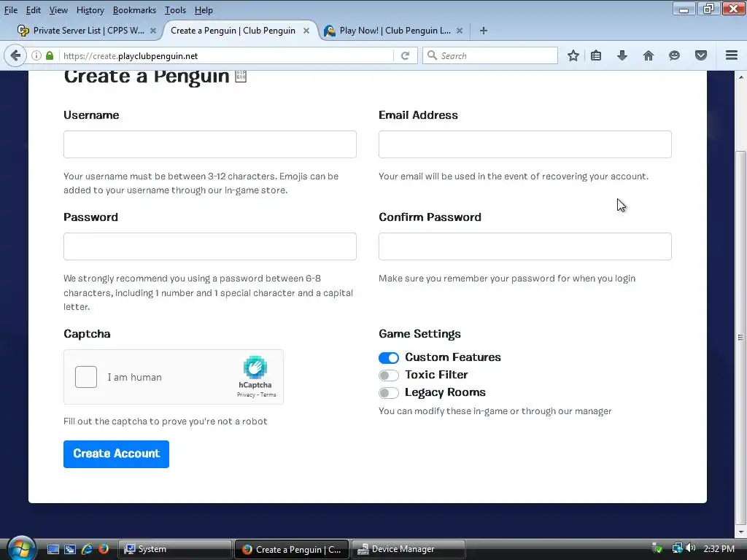This screenshot has height=560, width=747.
Task: Reload the page with the refresh icon
Action: (x=406, y=55)
